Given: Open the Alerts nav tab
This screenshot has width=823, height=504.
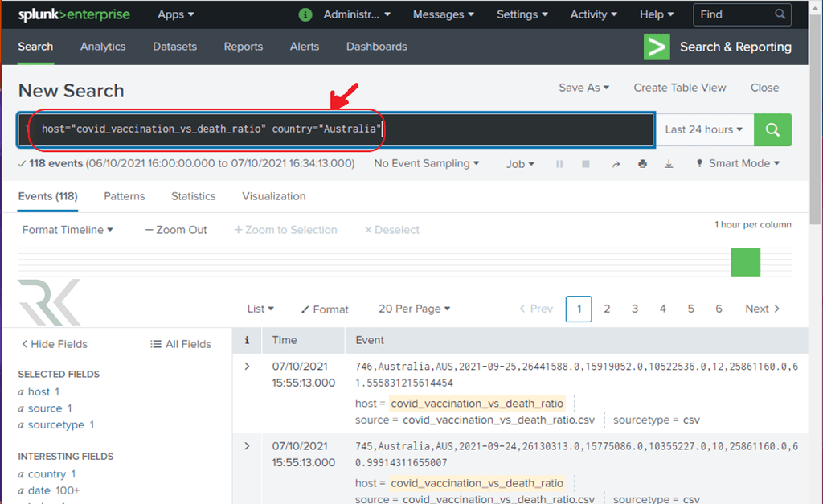Looking at the screenshot, I should (x=305, y=47).
